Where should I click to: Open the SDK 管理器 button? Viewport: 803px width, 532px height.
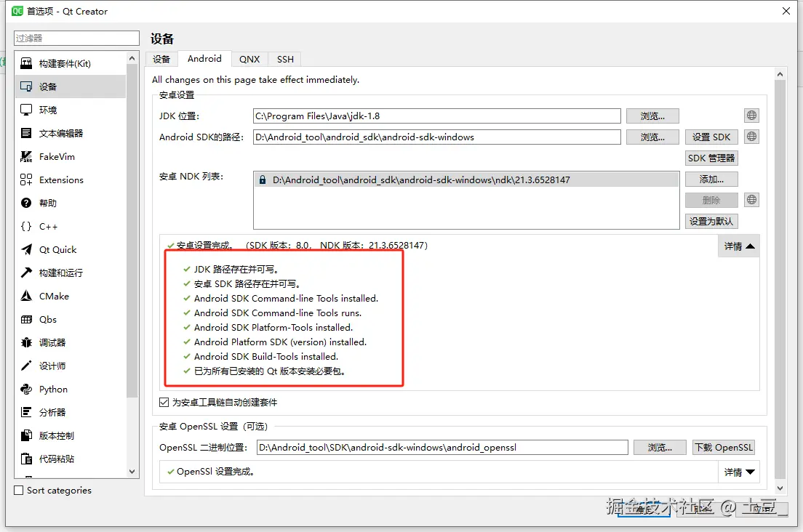point(711,158)
